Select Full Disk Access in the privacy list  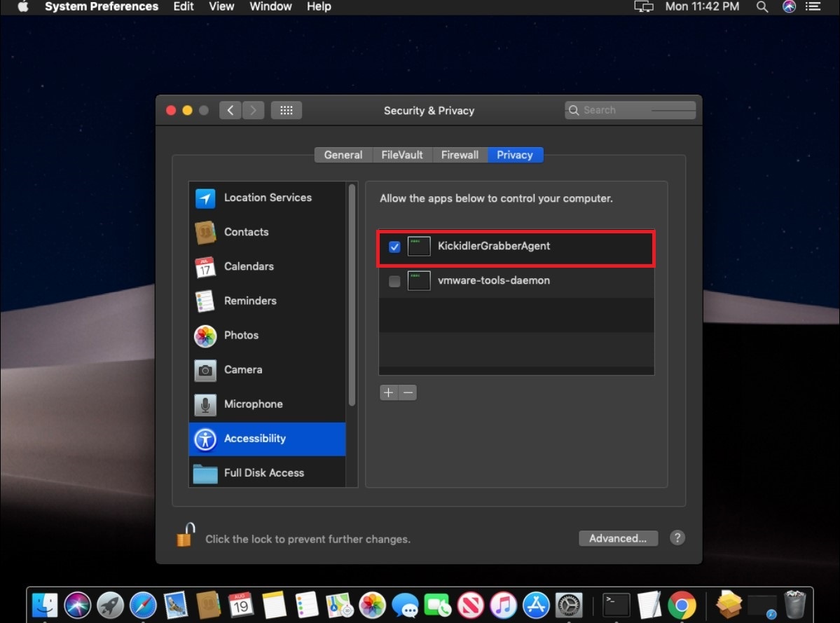click(268, 472)
